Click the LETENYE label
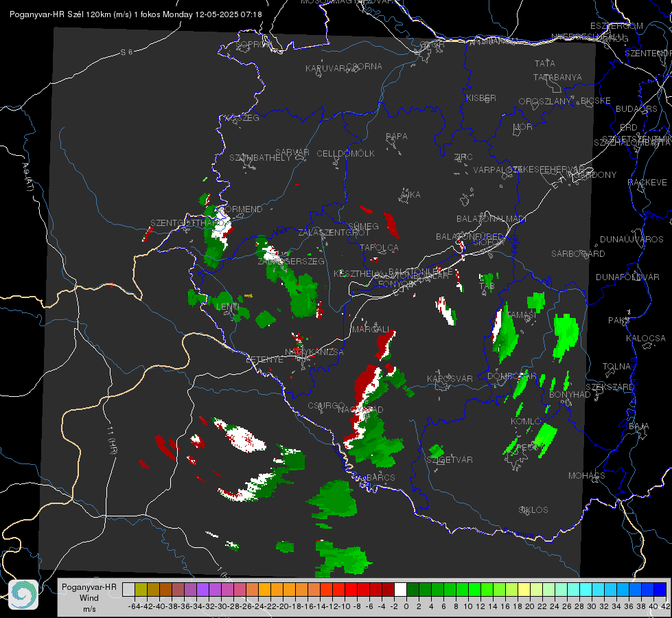672x618 pixels. coord(264,360)
